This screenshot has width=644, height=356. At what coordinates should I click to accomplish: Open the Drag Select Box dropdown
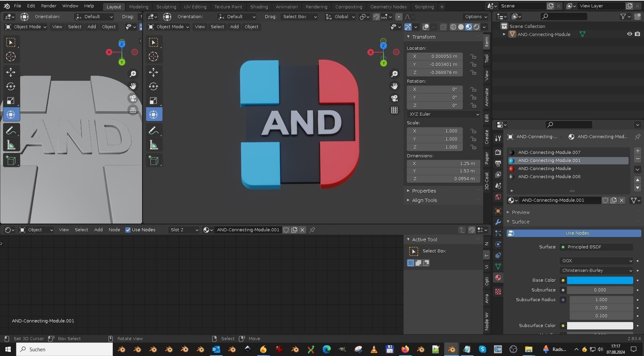tap(299, 17)
